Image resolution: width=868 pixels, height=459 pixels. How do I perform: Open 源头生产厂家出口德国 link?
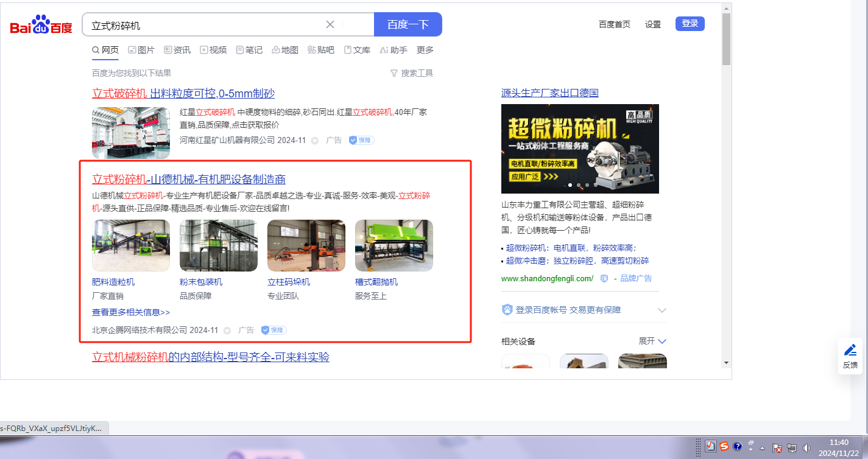(x=550, y=93)
